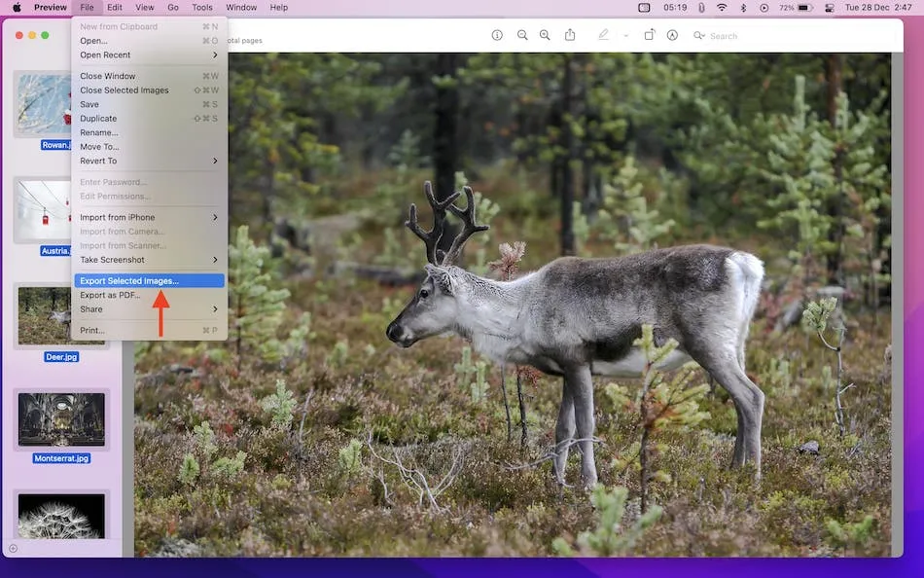Click Duplicate in the File menu

point(98,119)
